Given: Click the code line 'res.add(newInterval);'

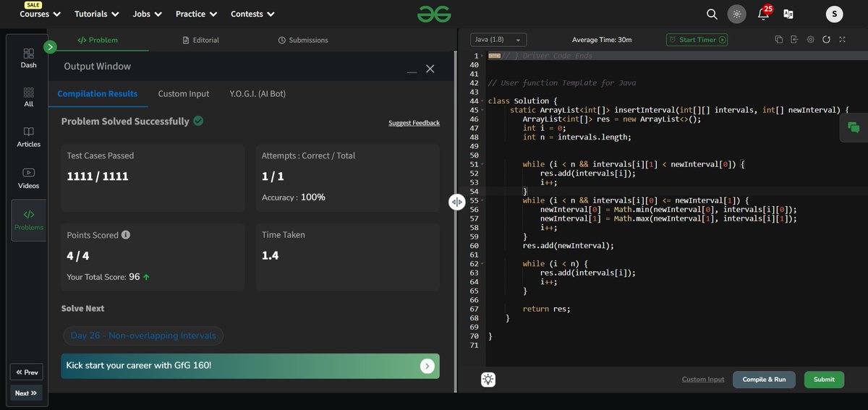Looking at the screenshot, I should tap(568, 246).
